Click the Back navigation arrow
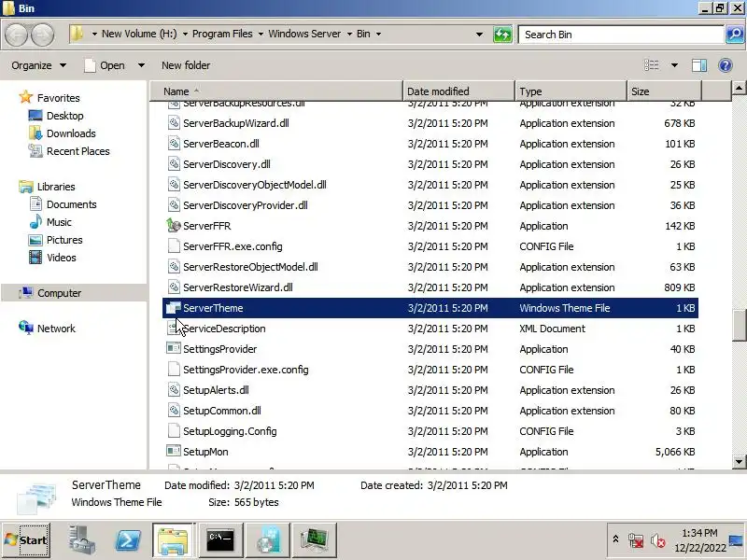 pyautogui.click(x=16, y=35)
